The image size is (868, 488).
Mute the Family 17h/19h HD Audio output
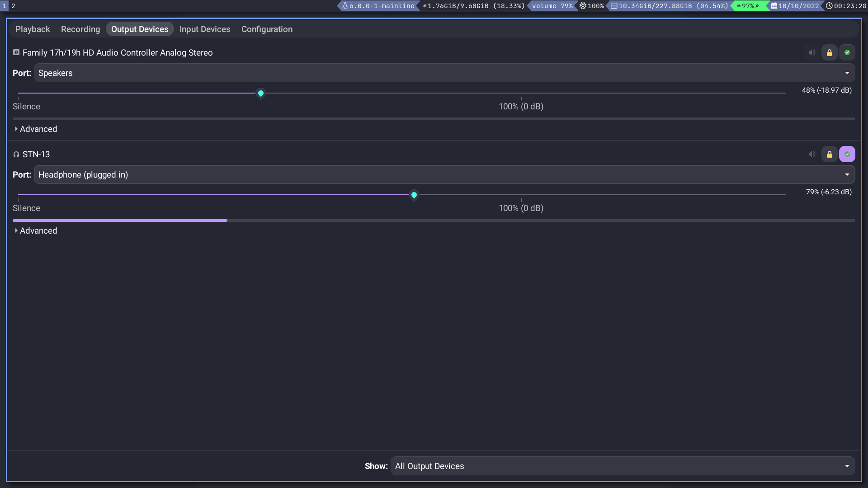[812, 53]
